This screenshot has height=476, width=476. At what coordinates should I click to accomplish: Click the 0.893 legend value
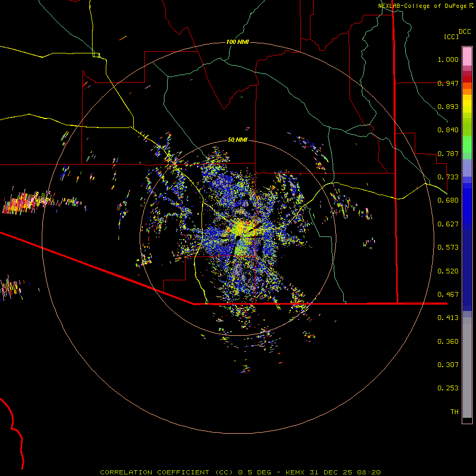[448, 106]
